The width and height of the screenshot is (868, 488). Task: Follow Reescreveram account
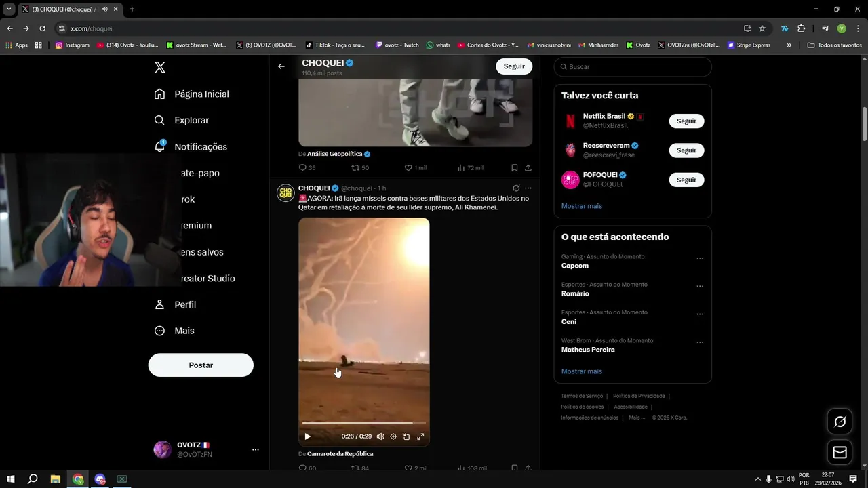point(686,150)
